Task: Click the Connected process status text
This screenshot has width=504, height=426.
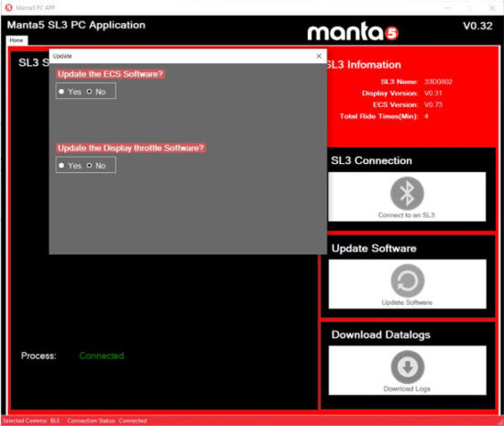Action: click(x=102, y=355)
